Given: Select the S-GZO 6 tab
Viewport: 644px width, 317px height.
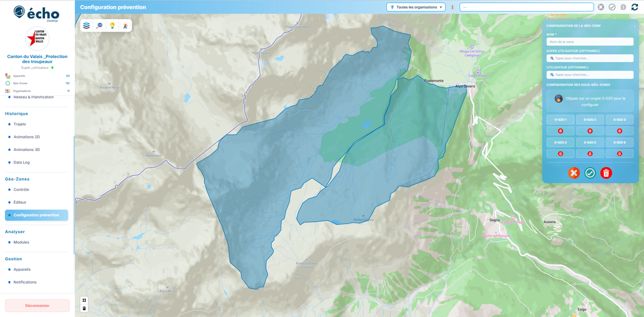Looking at the screenshot, I should point(619,142).
